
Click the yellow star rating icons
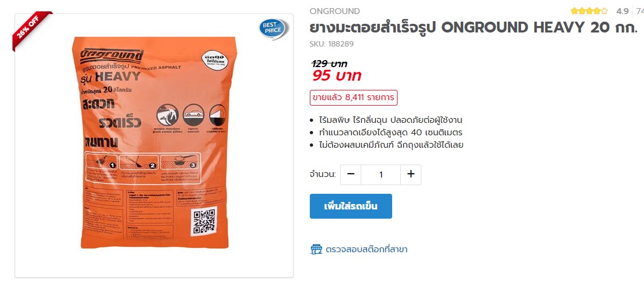tap(589, 11)
